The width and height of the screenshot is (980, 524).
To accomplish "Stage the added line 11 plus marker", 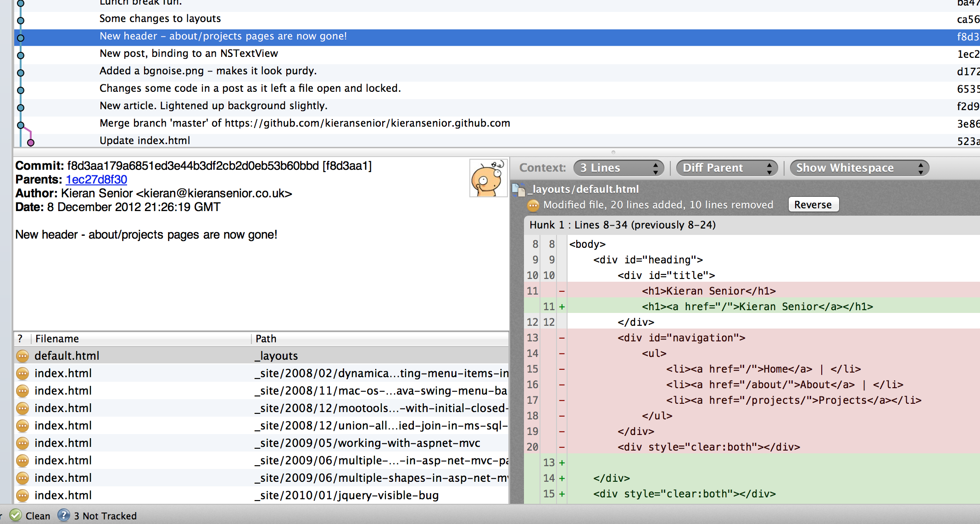I will point(562,307).
